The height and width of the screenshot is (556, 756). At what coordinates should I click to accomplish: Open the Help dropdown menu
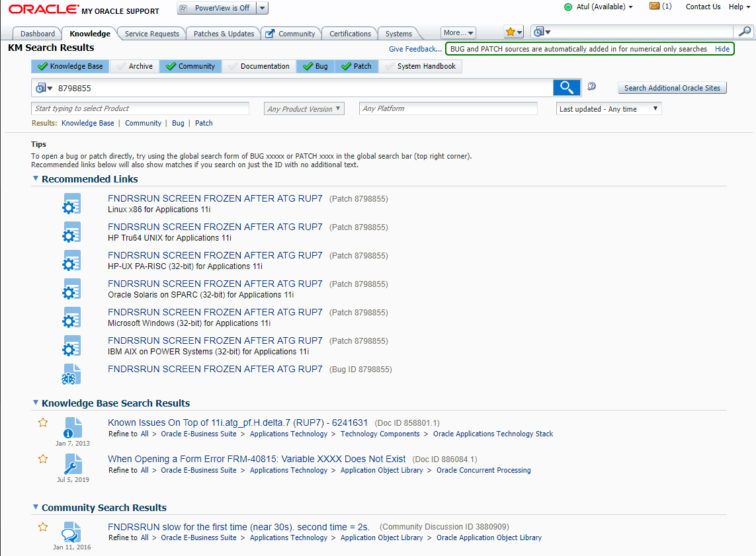coord(739,7)
